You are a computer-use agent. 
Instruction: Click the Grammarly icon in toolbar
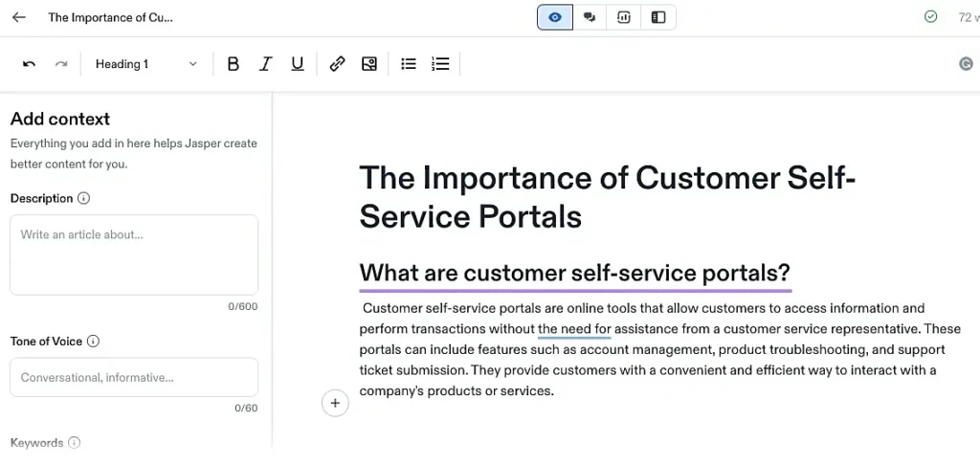pos(966,63)
